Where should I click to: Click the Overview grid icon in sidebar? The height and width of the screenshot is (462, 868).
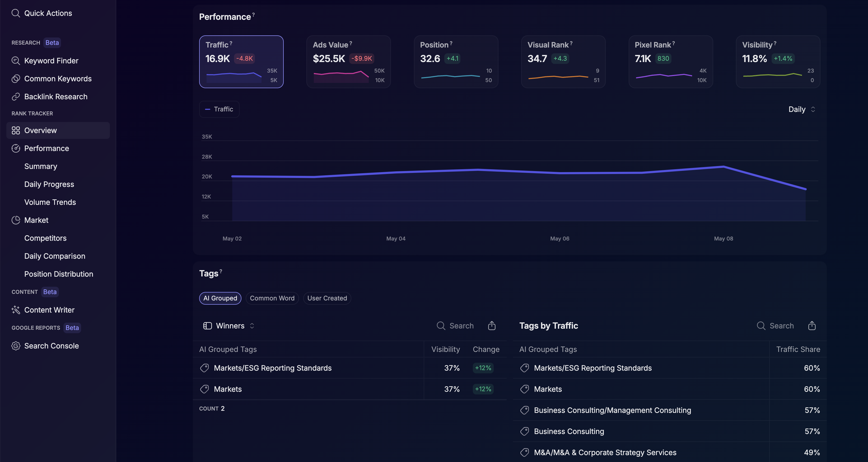tap(16, 130)
